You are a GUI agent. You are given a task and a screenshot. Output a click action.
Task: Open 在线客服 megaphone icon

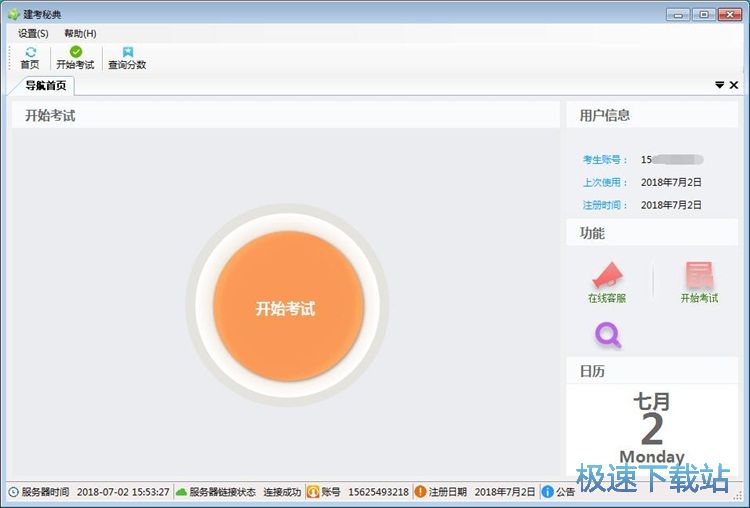607,275
